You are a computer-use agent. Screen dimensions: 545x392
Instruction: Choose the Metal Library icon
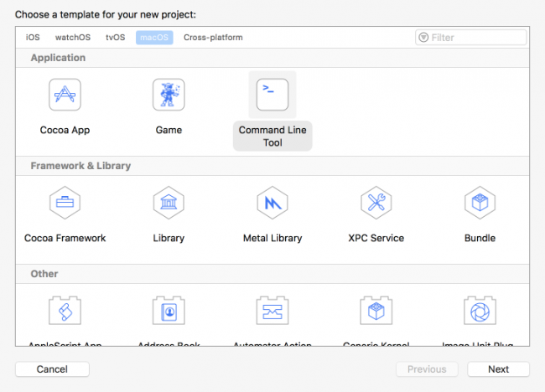(x=272, y=203)
